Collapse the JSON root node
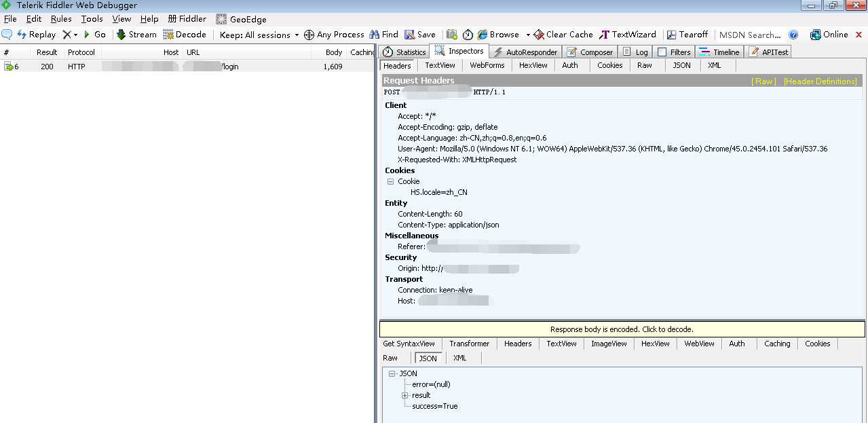The width and height of the screenshot is (868, 423). 392,373
